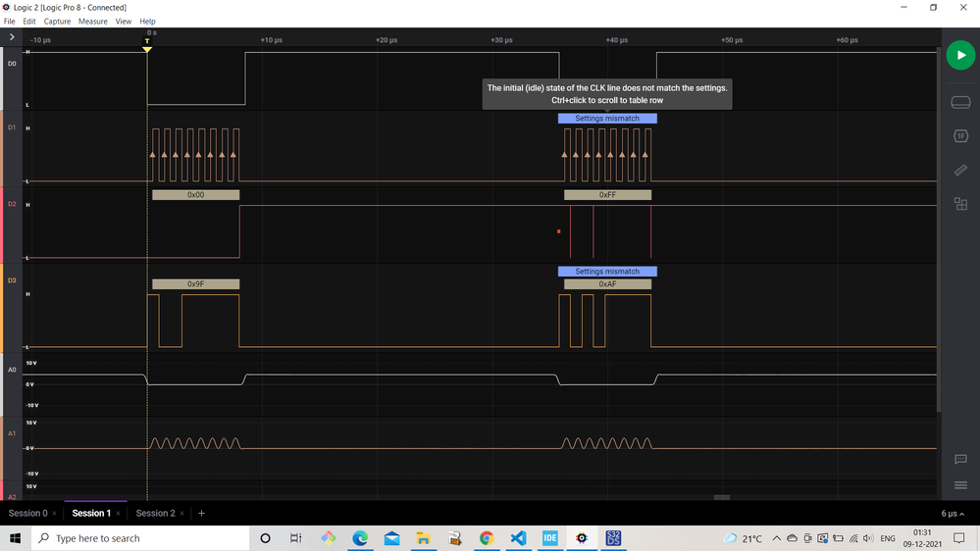Open the Wi-Fi network tray icon
This screenshot has height=551, width=980.
853,538
